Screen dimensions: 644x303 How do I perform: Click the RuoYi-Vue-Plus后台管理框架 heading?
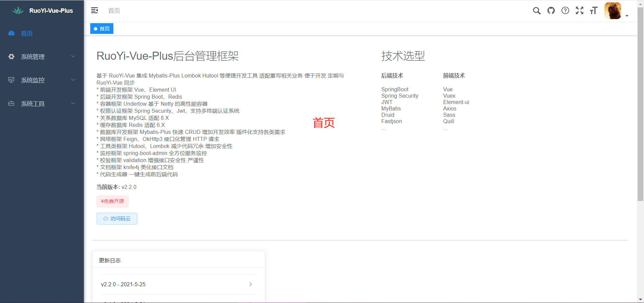click(168, 56)
